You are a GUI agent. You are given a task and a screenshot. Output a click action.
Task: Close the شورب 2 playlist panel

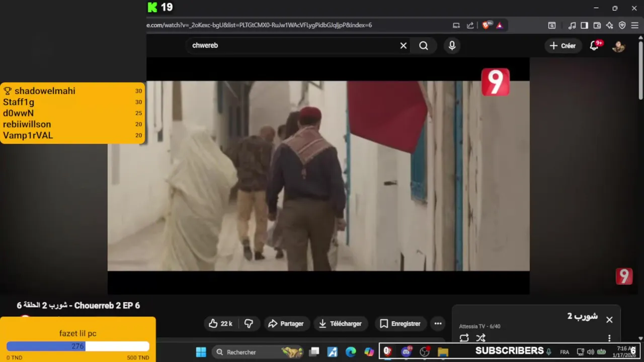(x=609, y=320)
